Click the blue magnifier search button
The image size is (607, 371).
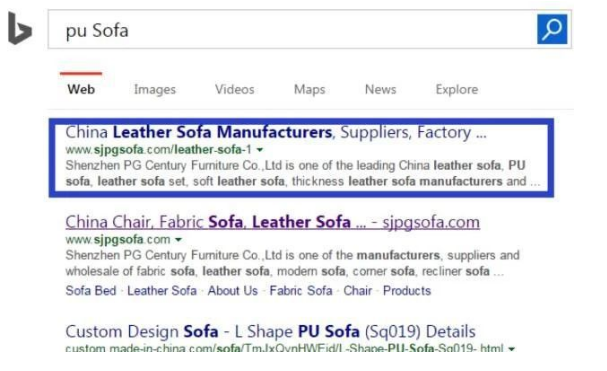click(x=552, y=29)
